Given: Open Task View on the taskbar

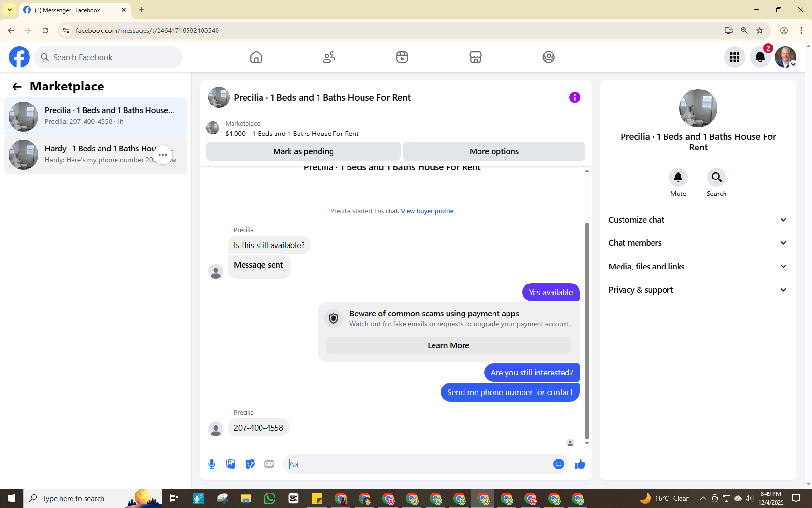Looking at the screenshot, I should click(x=174, y=498).
